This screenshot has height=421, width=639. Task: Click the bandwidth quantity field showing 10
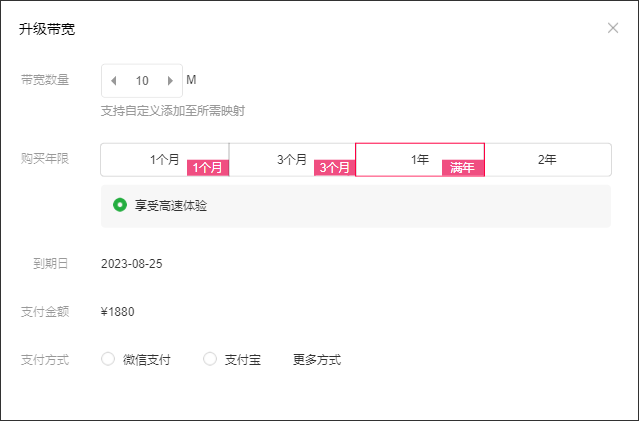tap(142, 81)
